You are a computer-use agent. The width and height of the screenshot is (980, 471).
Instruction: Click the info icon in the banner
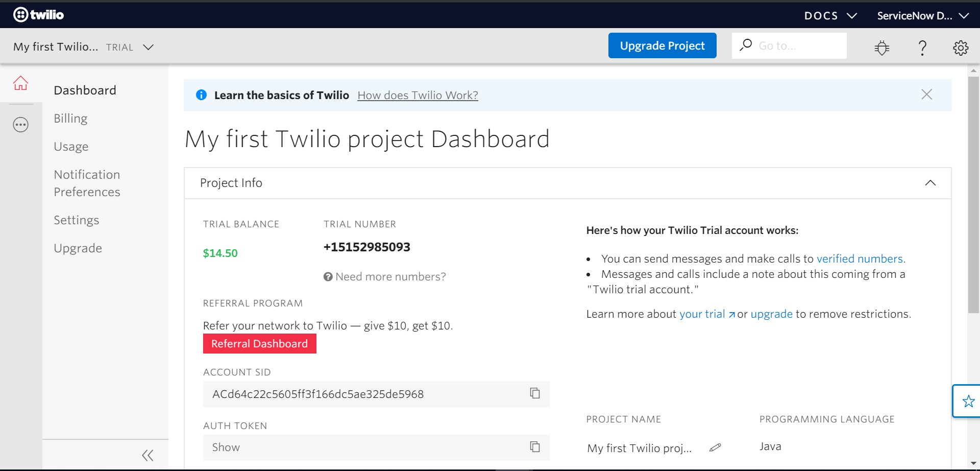click(x=202, y=95)
